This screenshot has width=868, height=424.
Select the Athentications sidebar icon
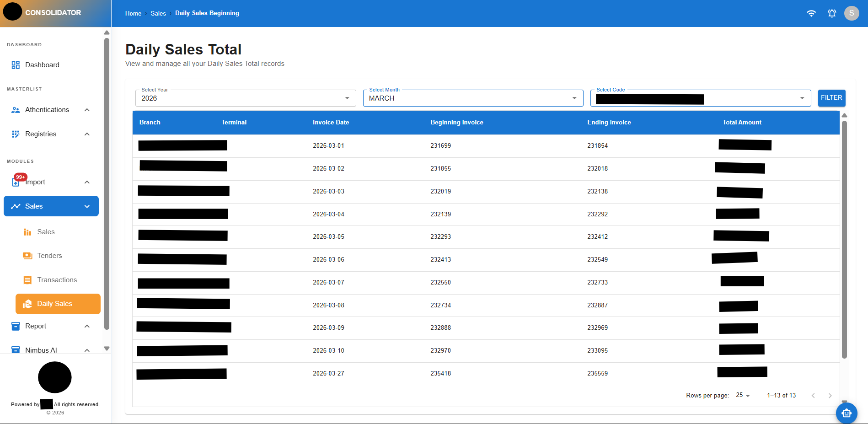pos(16,109)
